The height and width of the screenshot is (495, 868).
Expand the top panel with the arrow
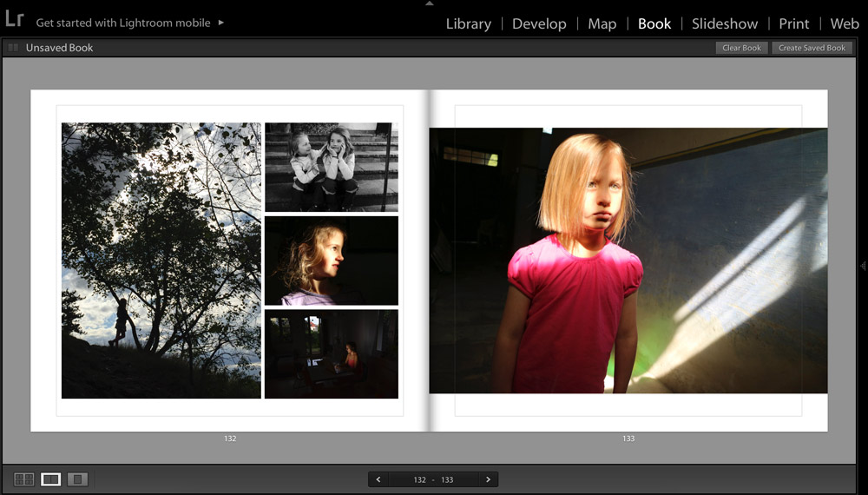[429, 3]
